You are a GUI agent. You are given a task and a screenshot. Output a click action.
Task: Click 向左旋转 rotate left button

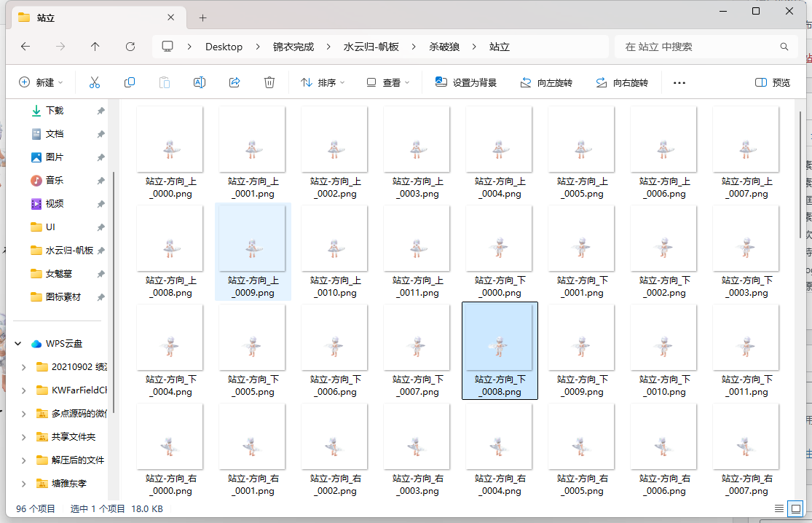546,82
